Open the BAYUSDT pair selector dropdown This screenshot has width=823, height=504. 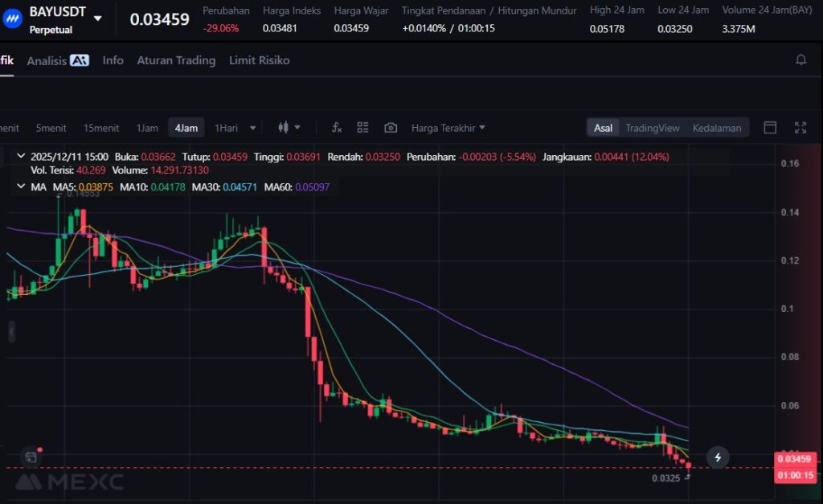pos(98,18)
